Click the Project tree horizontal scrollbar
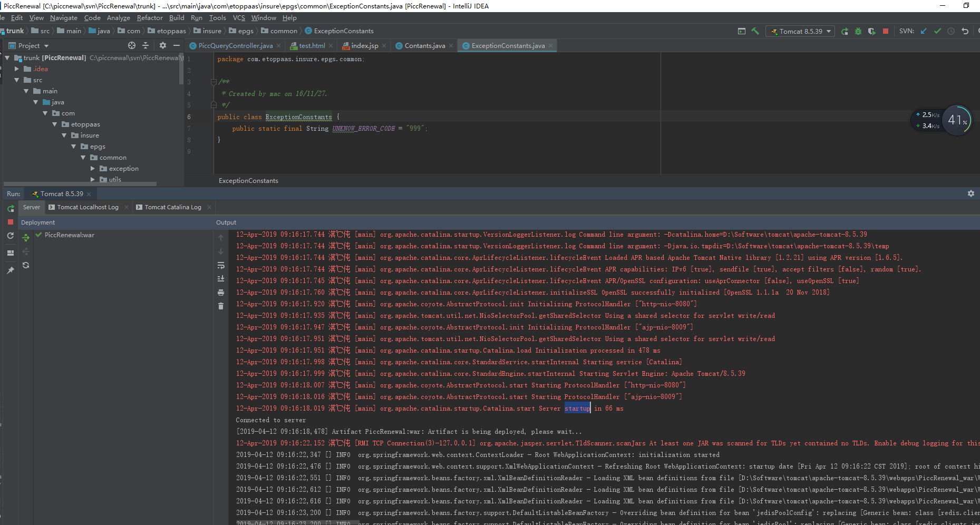 click(x=80, y=184)
